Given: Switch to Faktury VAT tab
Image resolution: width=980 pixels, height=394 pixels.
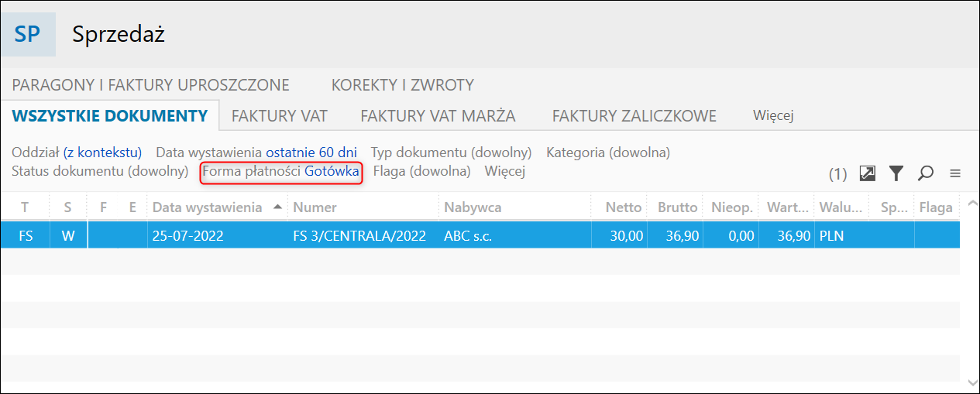Looking at the screenshot, I should coord(280,116).
